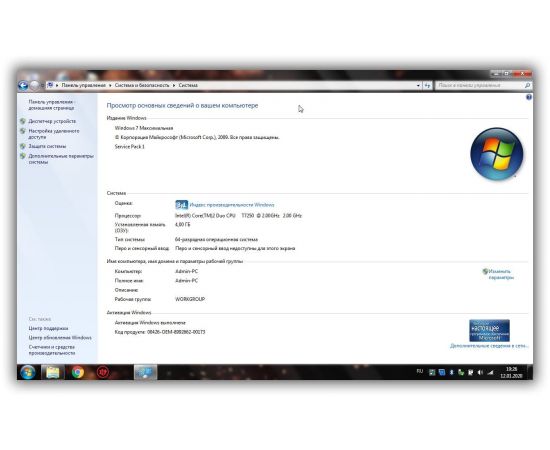Screen dimensions: 550x450
Task: Open 'Панель управления' breadcrumb
Action: pos(83,85)
